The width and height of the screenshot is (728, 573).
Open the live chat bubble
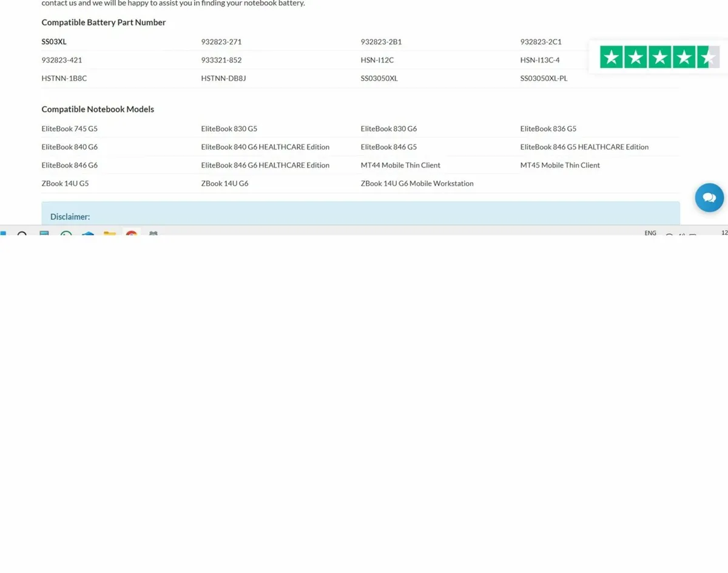pos(709,197)
